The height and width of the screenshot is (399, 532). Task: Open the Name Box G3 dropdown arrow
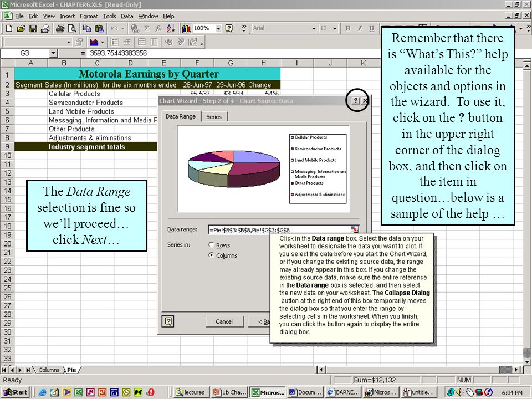pyautogui.click(x=53, y=53)
